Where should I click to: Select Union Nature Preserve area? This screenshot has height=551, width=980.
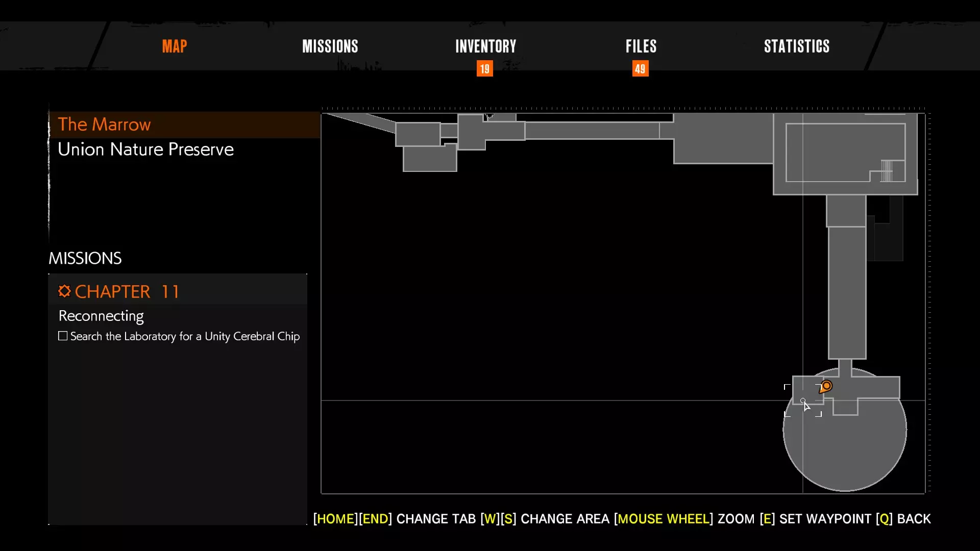pyautogui.click(x=145, y=149)
